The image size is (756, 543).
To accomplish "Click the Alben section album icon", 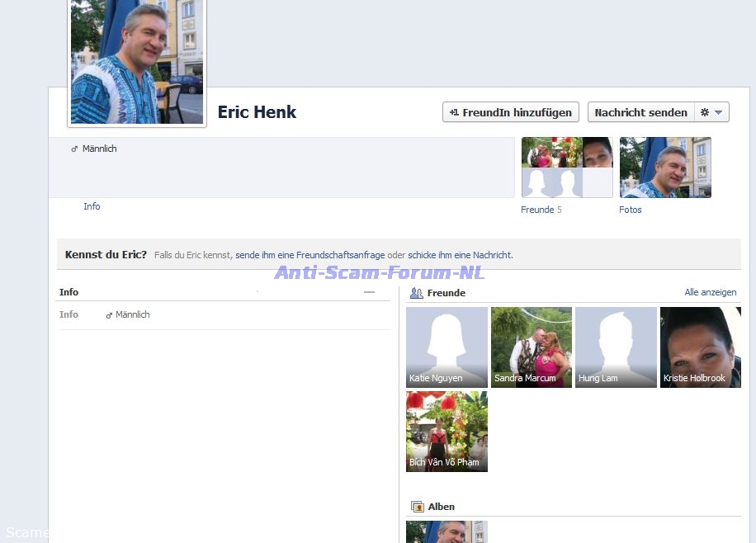I will (418, 507).
